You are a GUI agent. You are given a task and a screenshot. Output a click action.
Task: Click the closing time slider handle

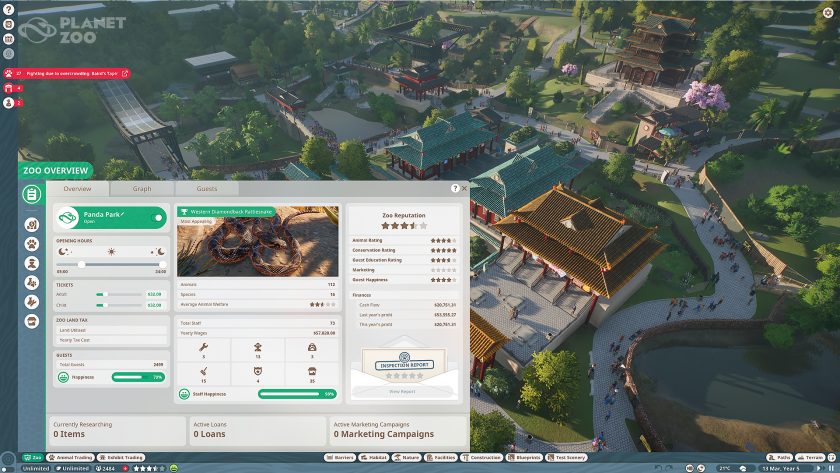162,265
